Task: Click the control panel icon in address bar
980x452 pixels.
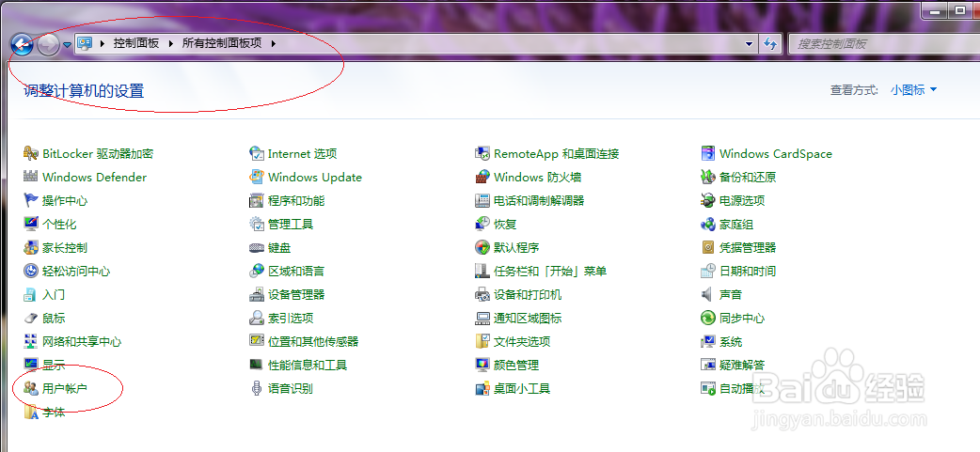Action: tap(85, 44)
